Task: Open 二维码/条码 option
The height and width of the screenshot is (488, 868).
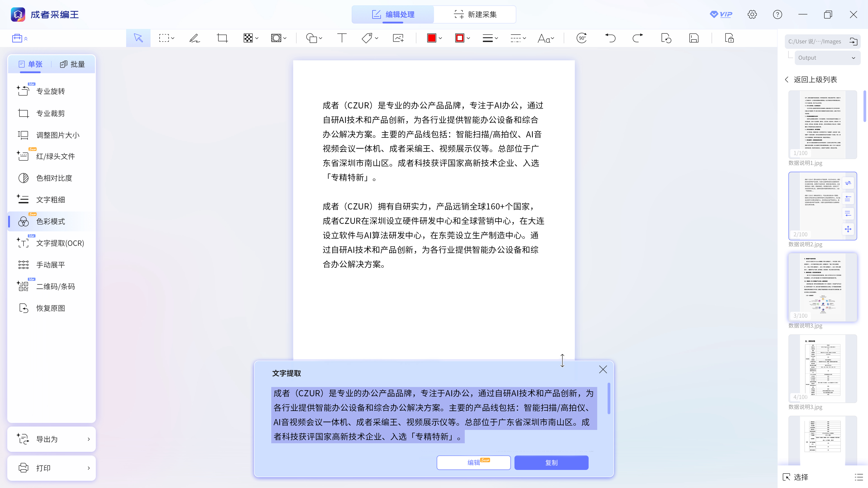Action: click(52, 287)
